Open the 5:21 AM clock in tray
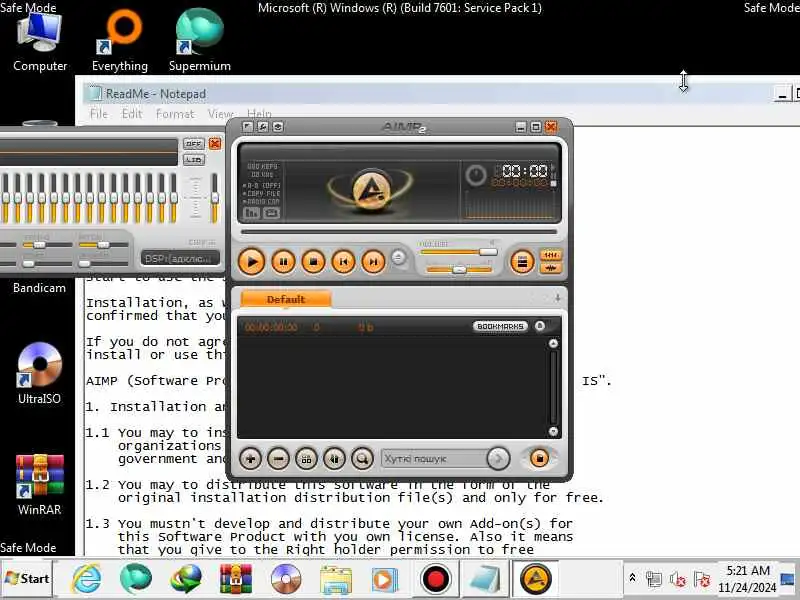The width and height of the screenshot is (800, 600). point(747,579)
